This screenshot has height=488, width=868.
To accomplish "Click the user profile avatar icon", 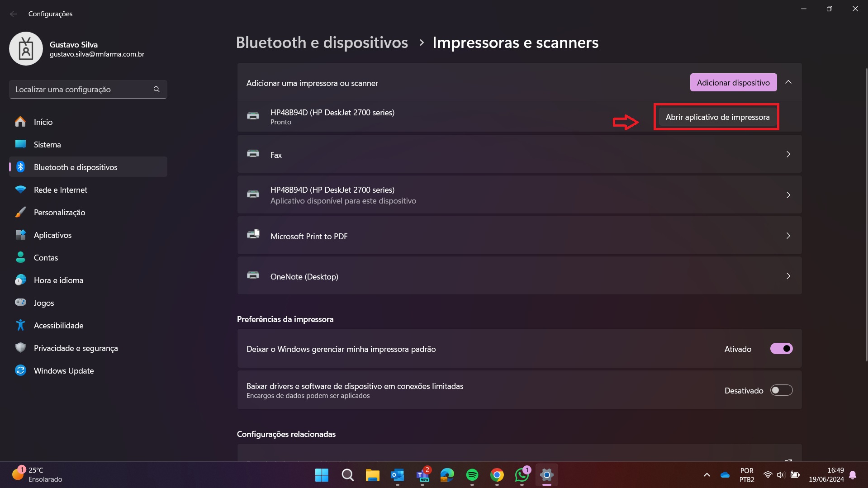I will coord(26,49).
